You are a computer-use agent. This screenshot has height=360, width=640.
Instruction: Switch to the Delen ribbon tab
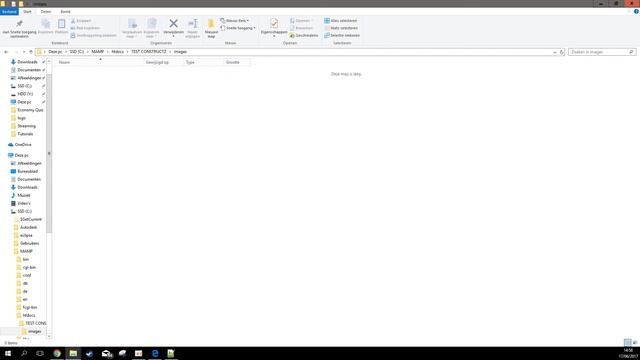[x=46, y=12]
